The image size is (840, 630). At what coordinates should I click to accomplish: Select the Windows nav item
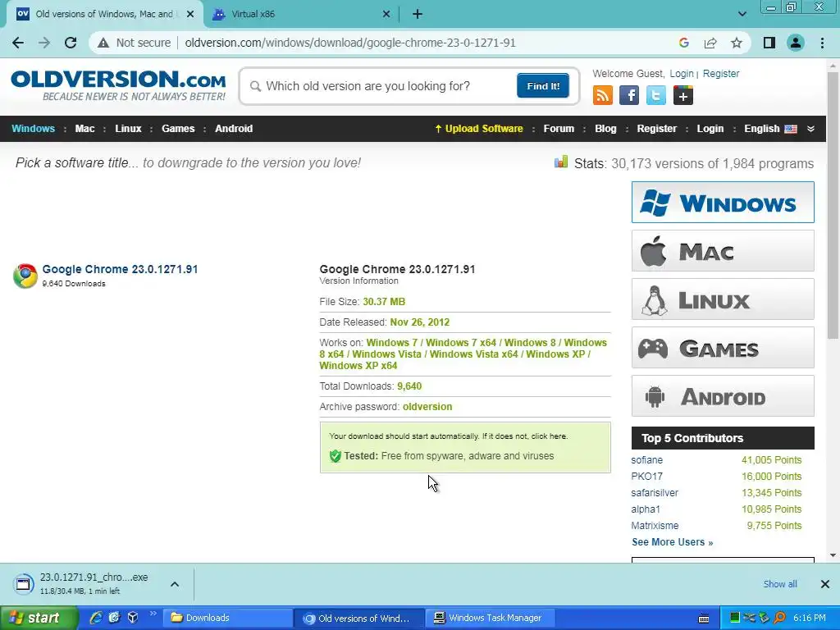click(x=33, y=129)
